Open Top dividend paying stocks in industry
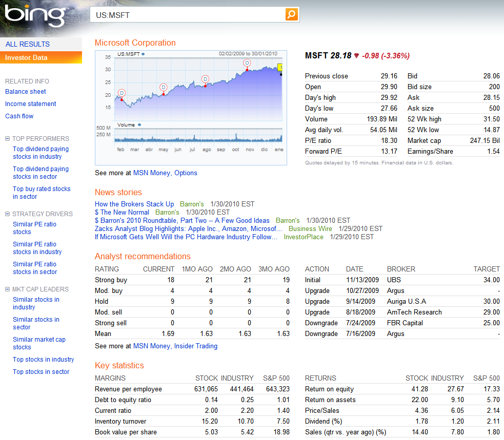 (41, 153)
